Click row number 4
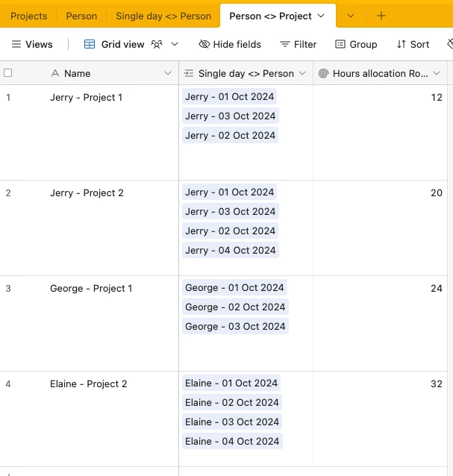 point(8,383)
